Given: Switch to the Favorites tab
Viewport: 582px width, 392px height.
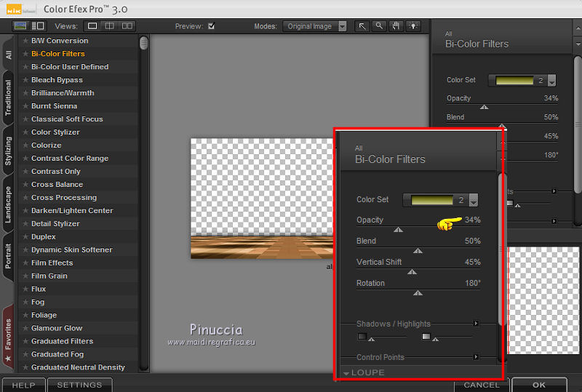Looking at the screenshot, I should pyautogui.click(x=8, y=337).
